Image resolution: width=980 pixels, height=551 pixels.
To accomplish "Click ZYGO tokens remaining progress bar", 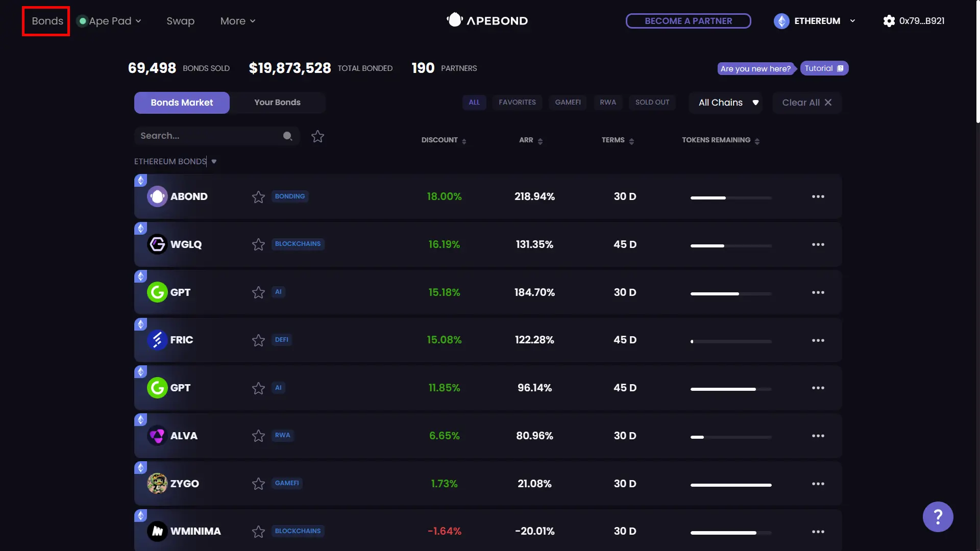I will coord(731,485).
